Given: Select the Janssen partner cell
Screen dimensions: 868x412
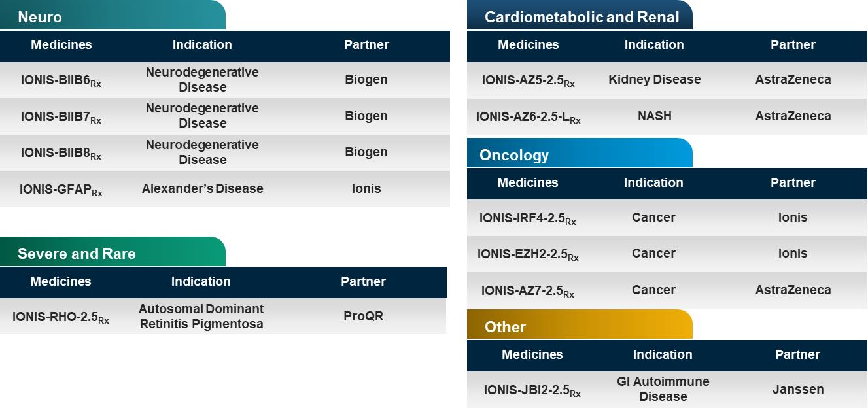Looking at the screenshot, I should pyautogui.click(x=797, y=390).
